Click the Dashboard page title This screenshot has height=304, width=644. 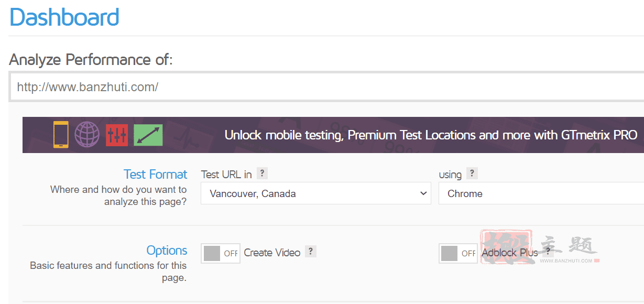coord(64,17)
